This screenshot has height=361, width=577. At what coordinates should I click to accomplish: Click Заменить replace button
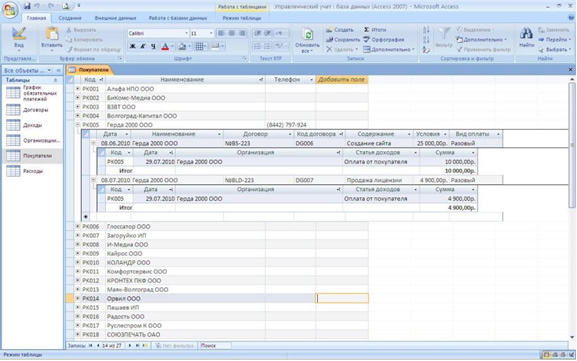554,30
